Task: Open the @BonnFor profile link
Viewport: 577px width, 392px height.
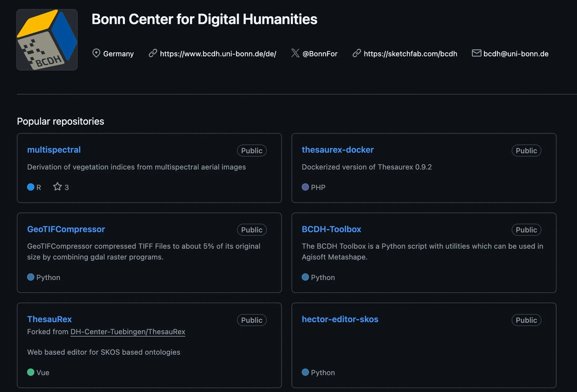Action: [x=320, y=54]
